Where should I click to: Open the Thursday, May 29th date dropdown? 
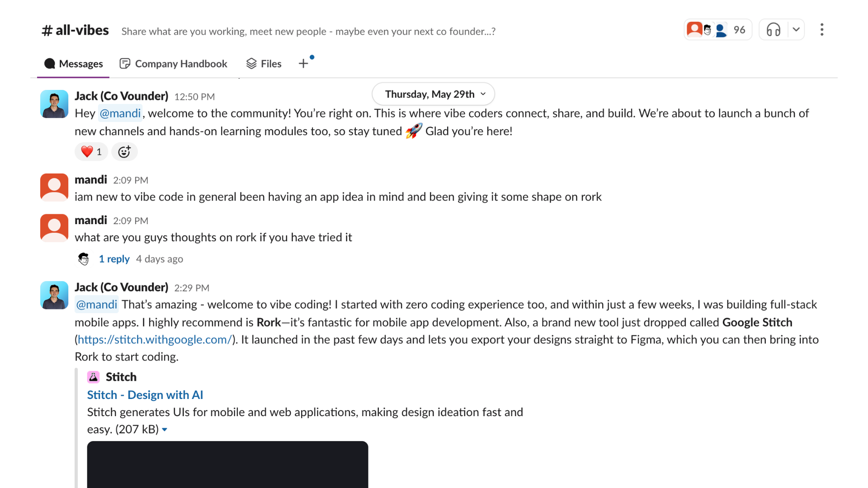pos(433,94)
